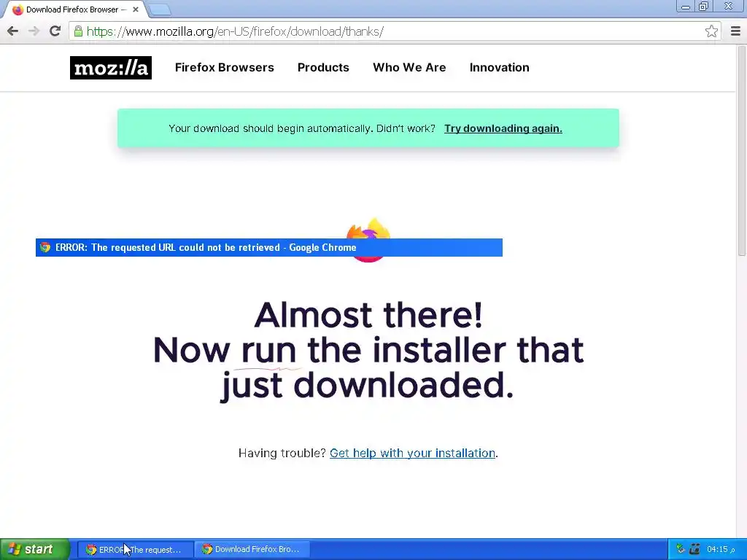
Task: Open a new tab with the tab button
Action: coord(160,9)
